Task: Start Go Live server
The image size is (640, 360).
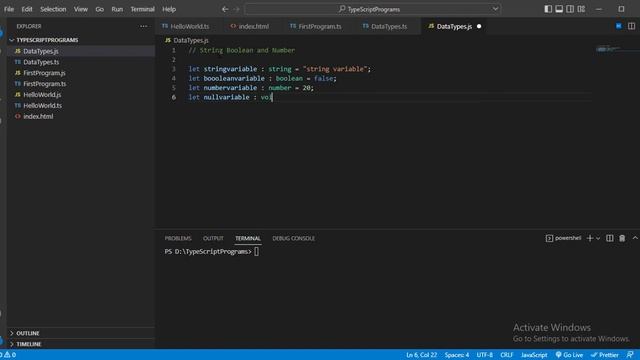Action: [x=569, y=355]
